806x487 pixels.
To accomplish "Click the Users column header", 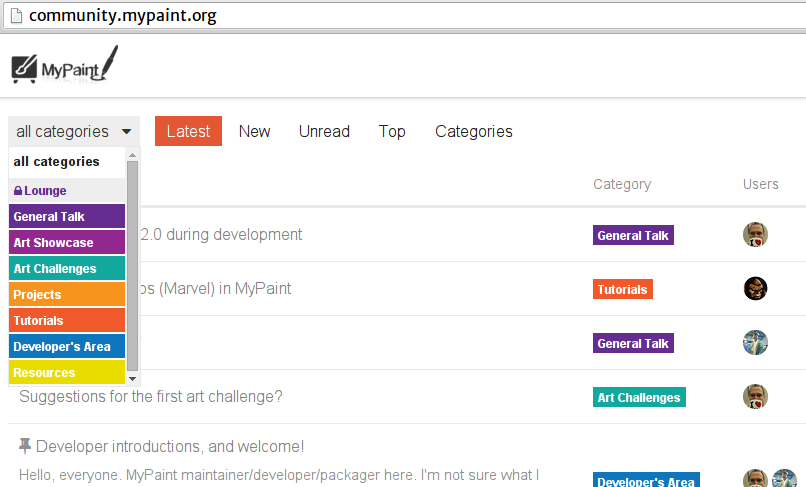I will (760, 184).
